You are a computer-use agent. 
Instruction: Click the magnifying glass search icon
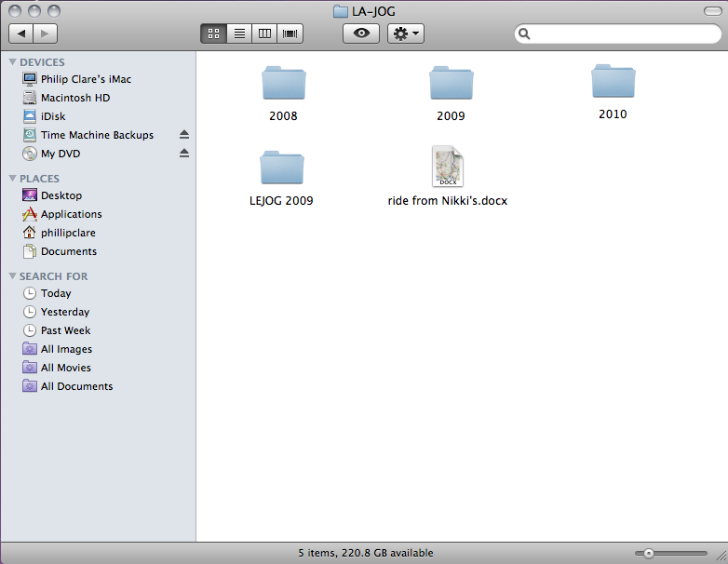(524, 34)
